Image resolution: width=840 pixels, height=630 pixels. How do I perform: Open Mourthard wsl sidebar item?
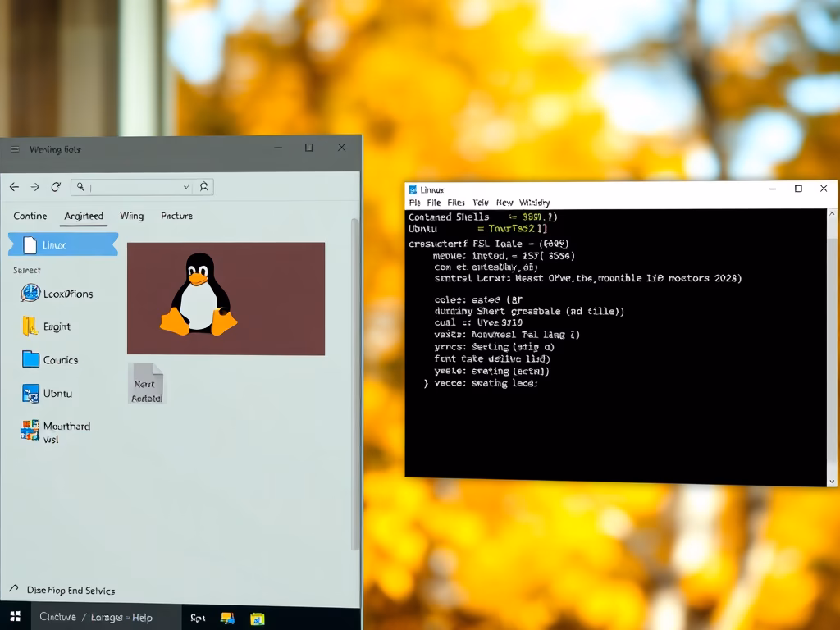56,431
